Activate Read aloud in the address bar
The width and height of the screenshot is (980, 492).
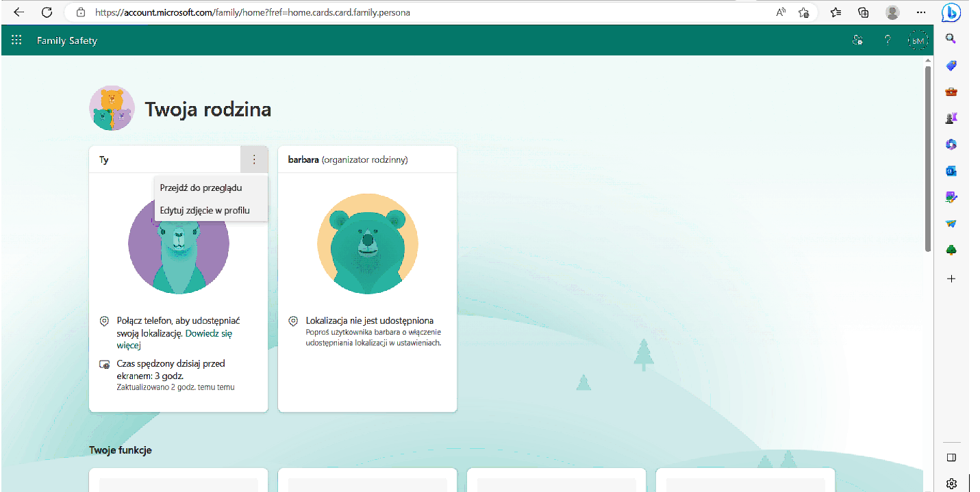point(781,12)
